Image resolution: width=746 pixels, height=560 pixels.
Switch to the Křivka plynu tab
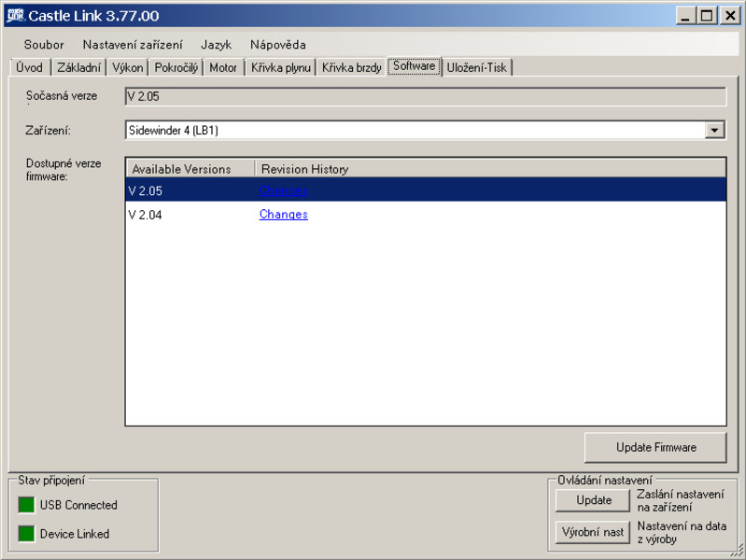(281, 67)
